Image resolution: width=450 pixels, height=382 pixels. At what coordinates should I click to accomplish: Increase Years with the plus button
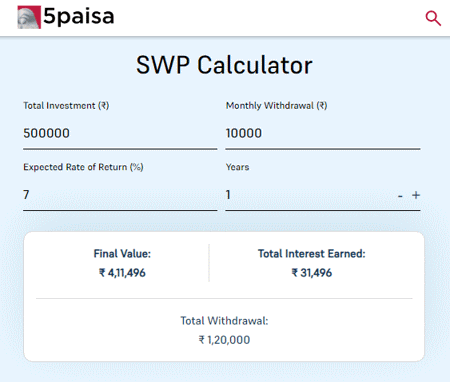(x=416, y=195)
